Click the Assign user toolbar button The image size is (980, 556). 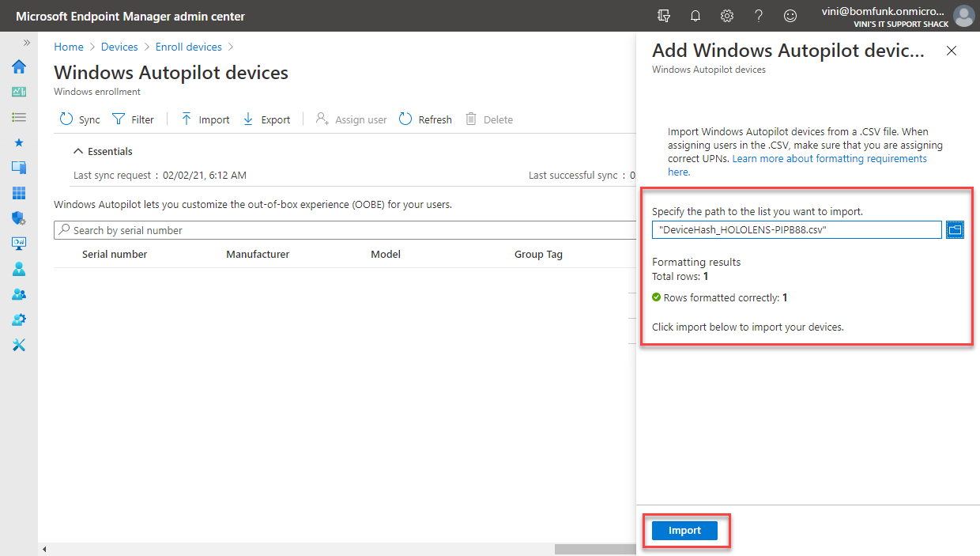[x=351, y=119]
